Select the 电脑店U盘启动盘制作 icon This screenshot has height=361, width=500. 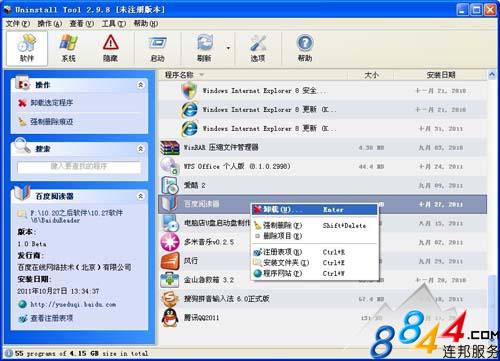pos(169,223)
